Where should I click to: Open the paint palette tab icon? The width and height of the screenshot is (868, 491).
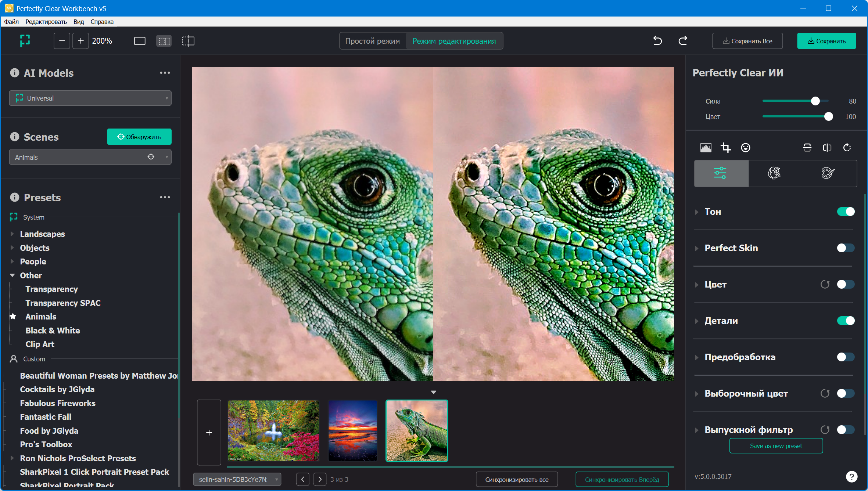coord(828,173)
